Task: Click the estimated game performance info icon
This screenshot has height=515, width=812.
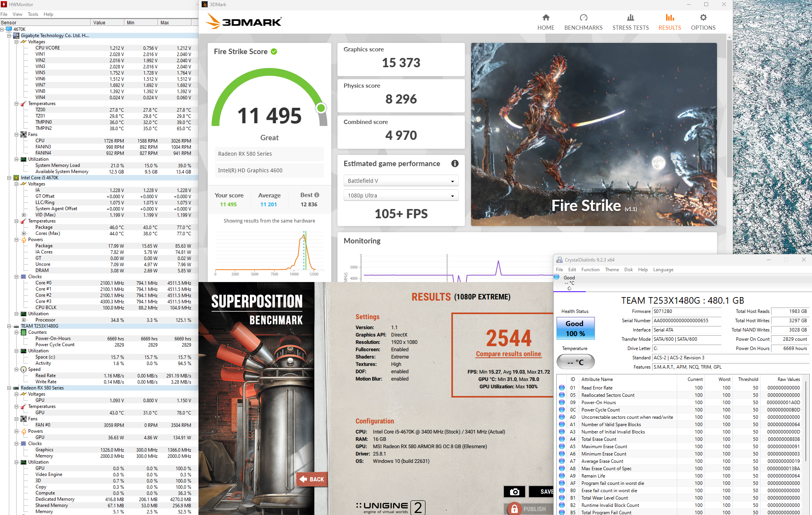Action: 455,163
